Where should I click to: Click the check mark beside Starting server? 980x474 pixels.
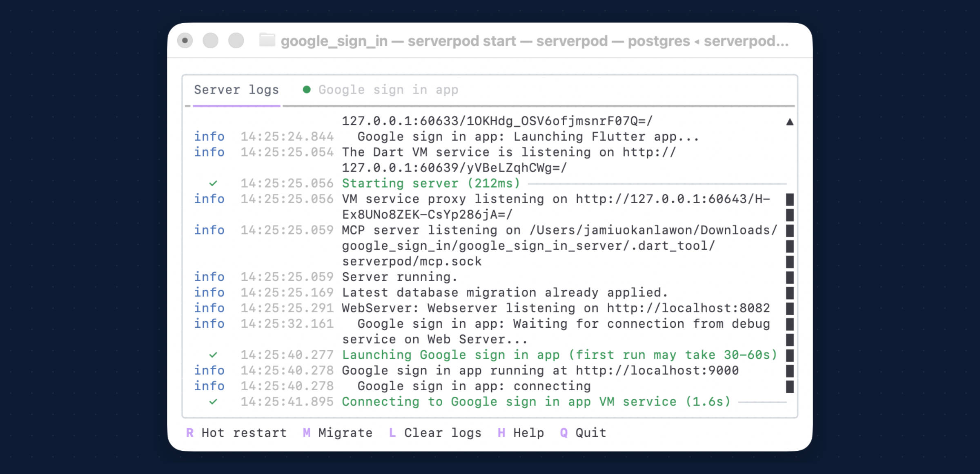tap(213, 183)
